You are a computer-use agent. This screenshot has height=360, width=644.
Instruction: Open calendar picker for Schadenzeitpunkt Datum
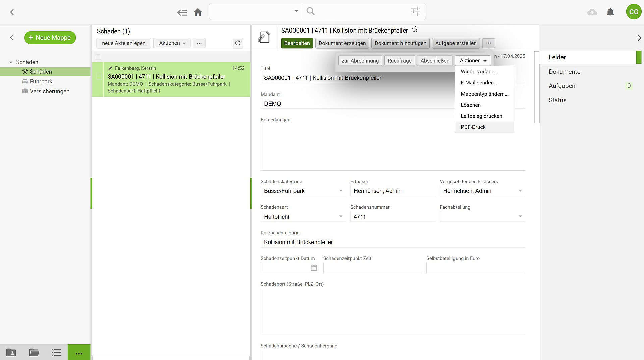[x=314, y=267]
